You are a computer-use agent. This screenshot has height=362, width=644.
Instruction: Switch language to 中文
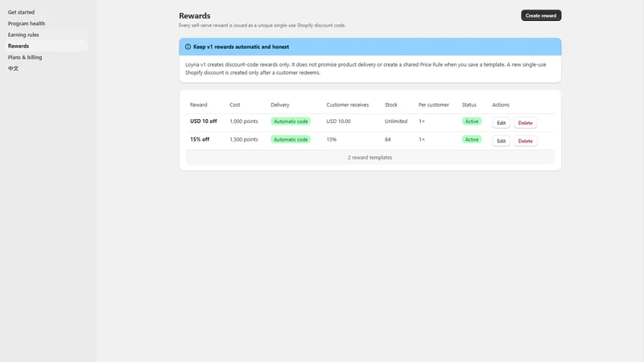tap(13, 68)
